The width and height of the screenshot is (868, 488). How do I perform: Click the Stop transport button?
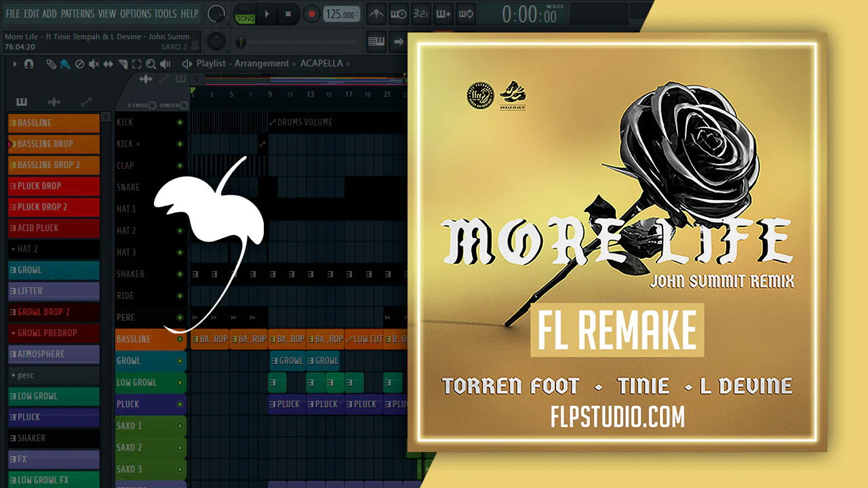click(288, 14)
